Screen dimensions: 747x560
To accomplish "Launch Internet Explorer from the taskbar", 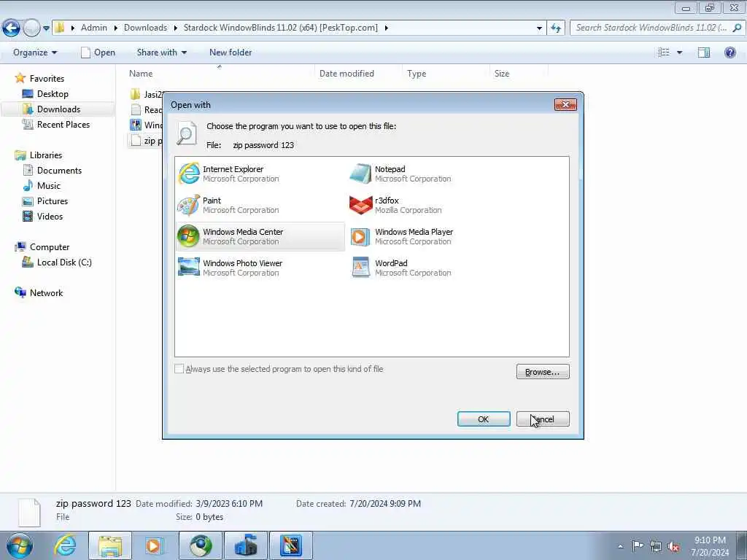I will click(x=65, y=545).
